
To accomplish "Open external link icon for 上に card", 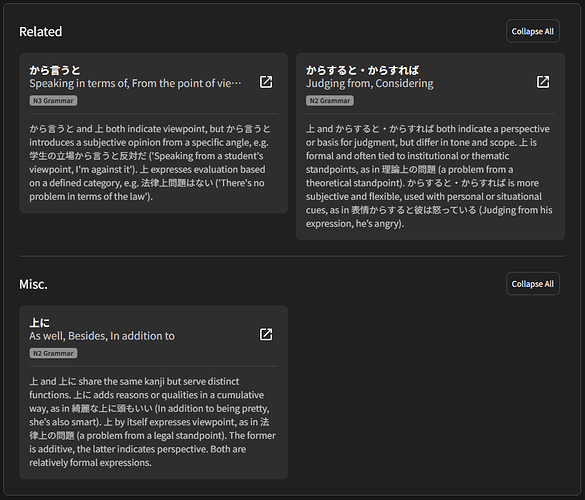I will click(266, 334).
